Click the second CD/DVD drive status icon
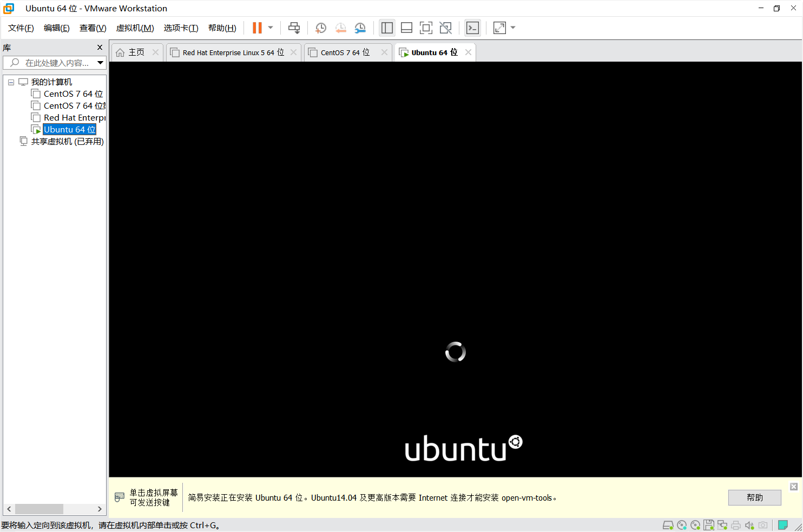The width and height of the screenshot is (803, 532). point(695,525)
